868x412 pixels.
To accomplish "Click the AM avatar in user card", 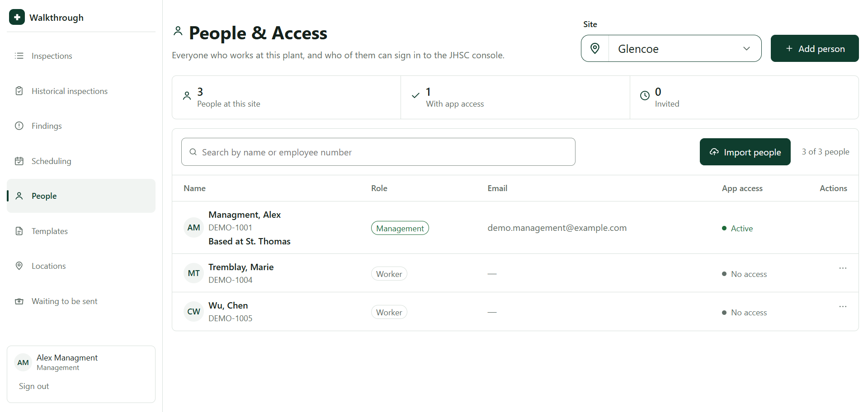I will [23, 363].
